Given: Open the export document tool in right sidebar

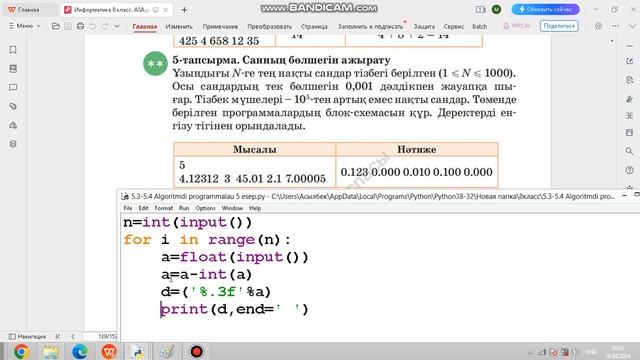Looking at the screenshot, I should click(x=629, y=80).
